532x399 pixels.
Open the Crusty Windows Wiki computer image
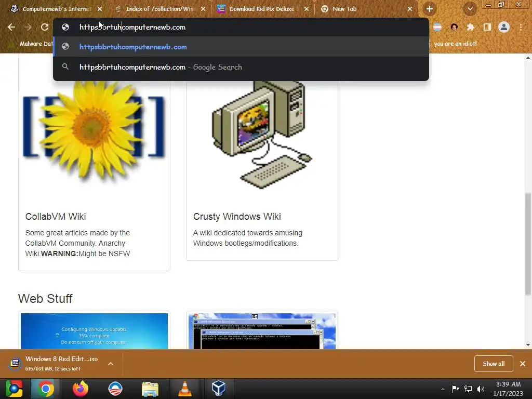pyautogui.click(x=262, y=136)
